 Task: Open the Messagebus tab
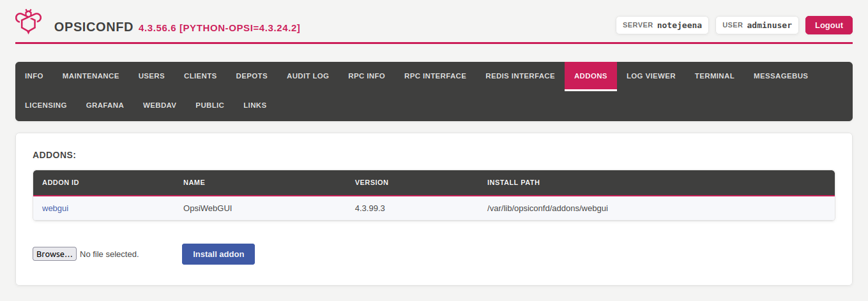(780, 76)
